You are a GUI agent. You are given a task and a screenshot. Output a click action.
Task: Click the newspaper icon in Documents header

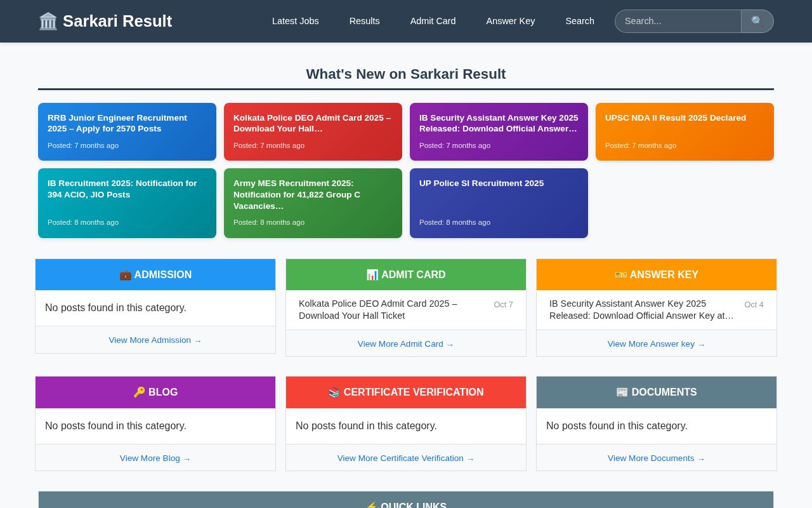[x=622, y=392]
